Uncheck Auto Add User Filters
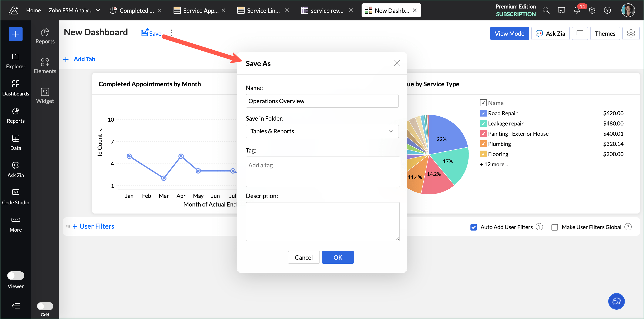This screenshot has width=644, height=319. 473,227
